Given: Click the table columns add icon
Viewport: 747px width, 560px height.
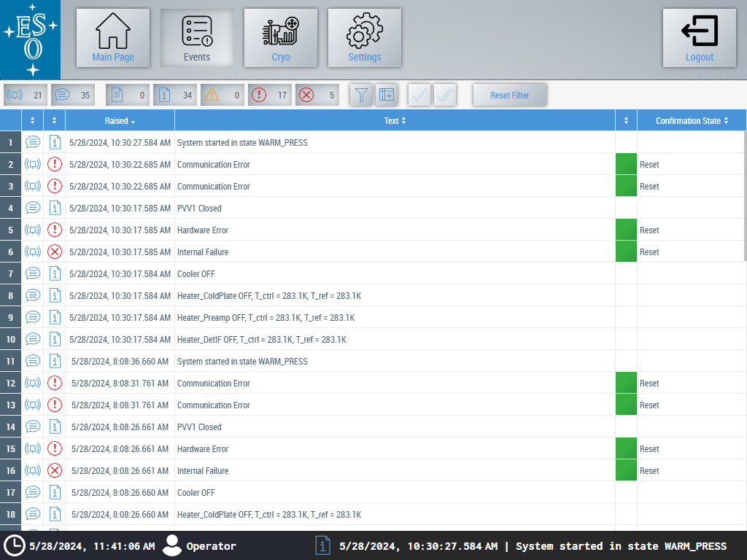Looking at the screenshot, I should tap(387, 95).
